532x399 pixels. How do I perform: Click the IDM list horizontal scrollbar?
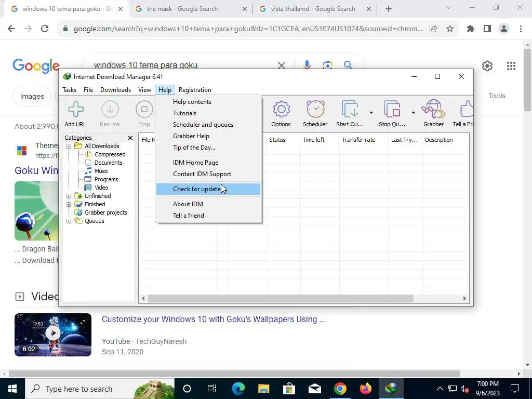281,299
